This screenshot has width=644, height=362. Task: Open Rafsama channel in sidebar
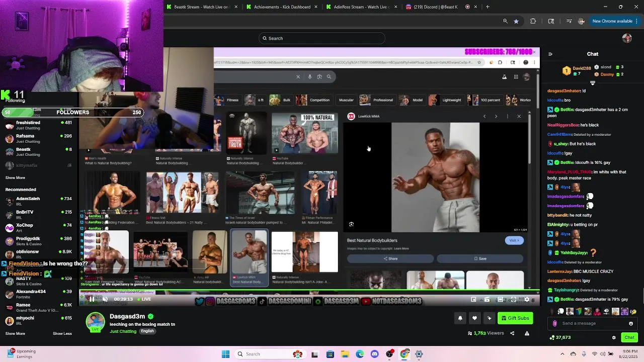[39, 139]
